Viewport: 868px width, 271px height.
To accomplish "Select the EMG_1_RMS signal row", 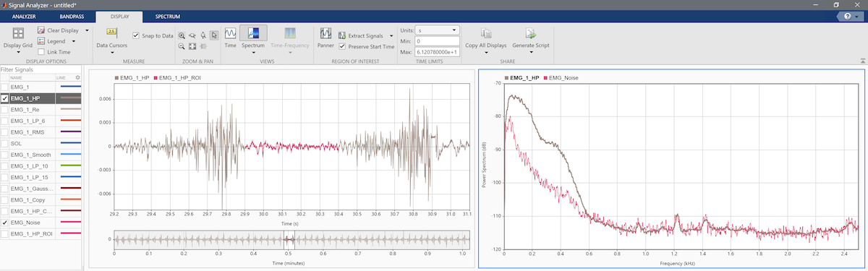I will click(43, 132).
